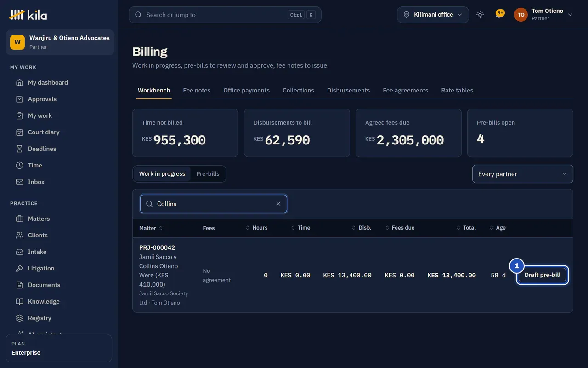Go to the Collections tab
The height and width of the screenshot is (368, 588).
(298, 91)
